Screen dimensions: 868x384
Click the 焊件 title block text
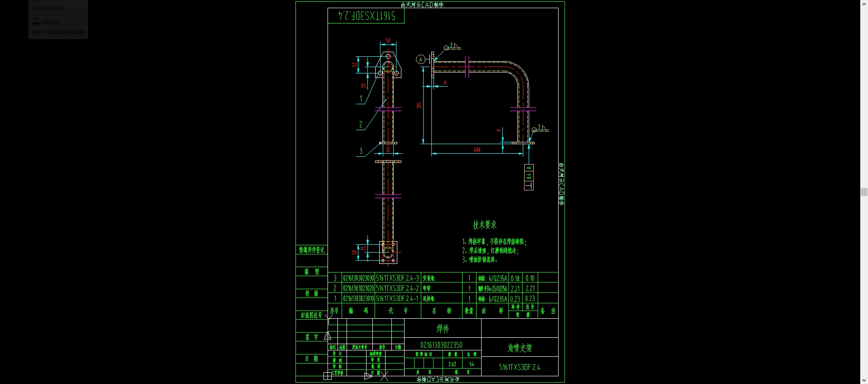click(443, 328)
